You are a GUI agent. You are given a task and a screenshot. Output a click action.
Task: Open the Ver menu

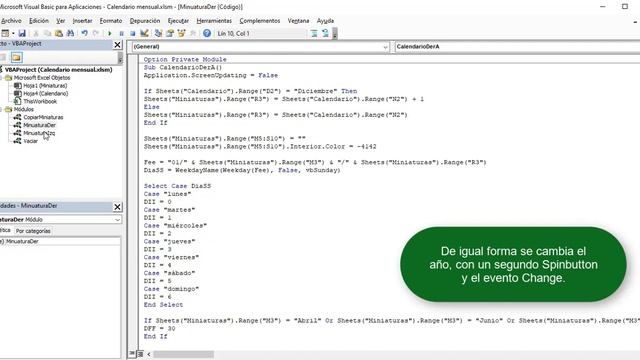(x=61, y=21)
